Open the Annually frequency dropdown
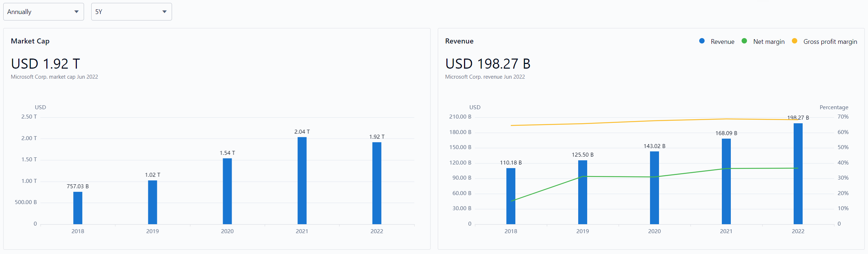This screenshot has height=254, width=868. [x=43, y=12]
